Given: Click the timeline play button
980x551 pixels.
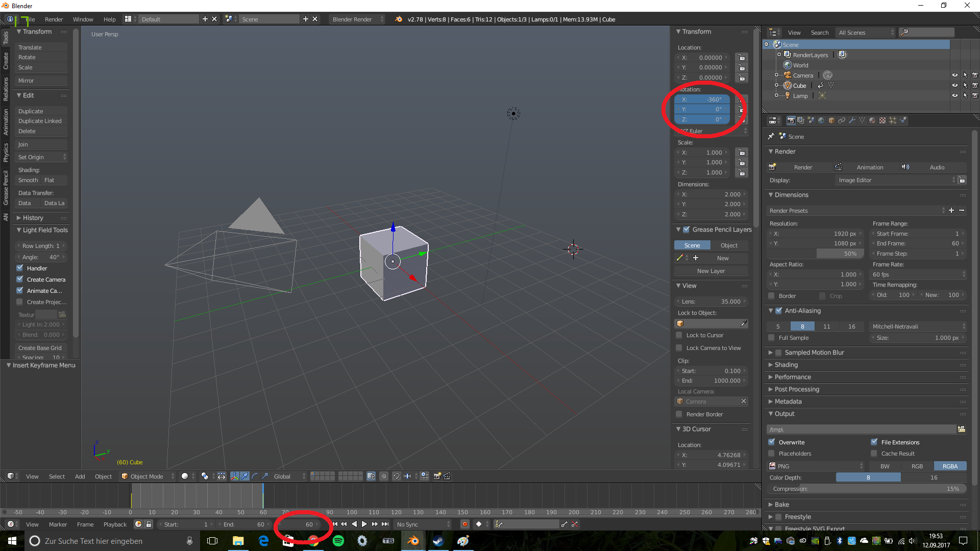Looking at the screenshot, I should pyautogui.click(x=364, y=524).
